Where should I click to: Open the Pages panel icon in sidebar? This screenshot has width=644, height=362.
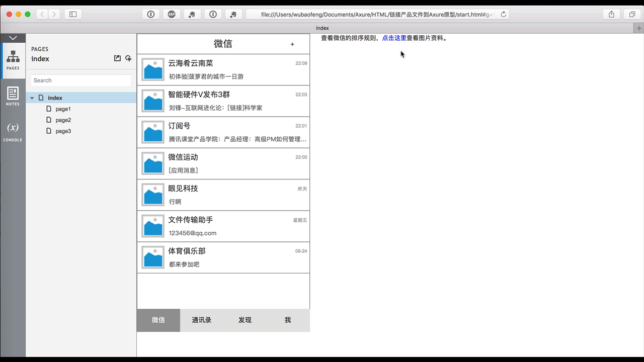(x=13, y=60)
